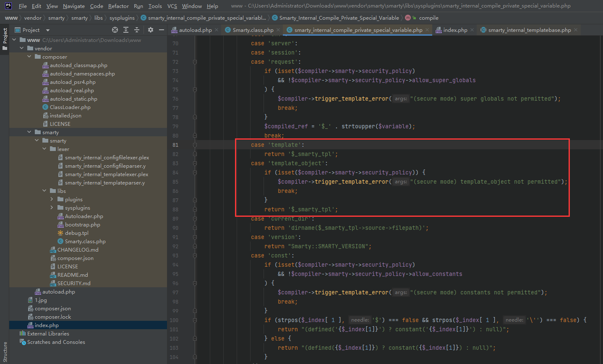Open the Help menu
603x364 pixels.
pos(212,6)
